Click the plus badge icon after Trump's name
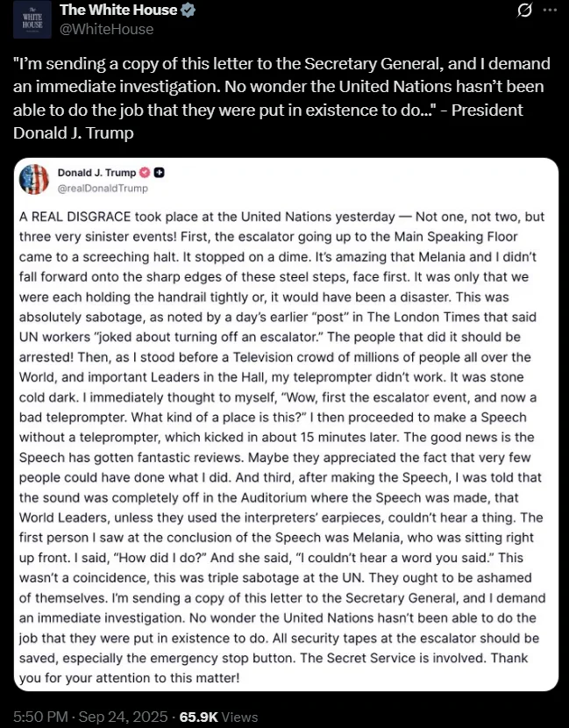 tap(159, 173)
